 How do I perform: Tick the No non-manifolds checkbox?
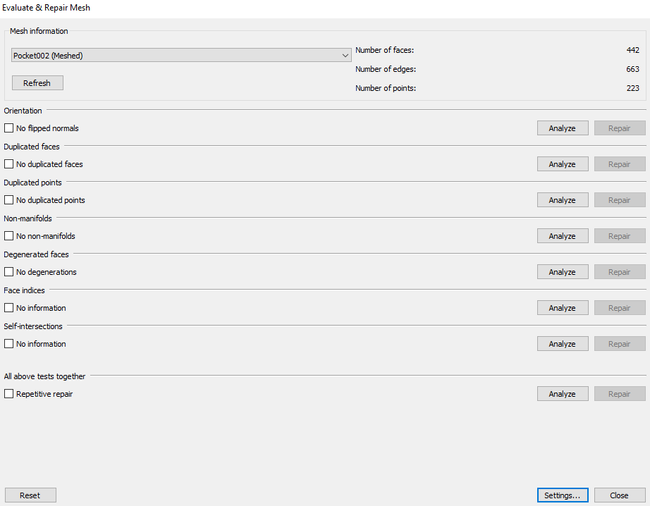click(x=9, y=236)
